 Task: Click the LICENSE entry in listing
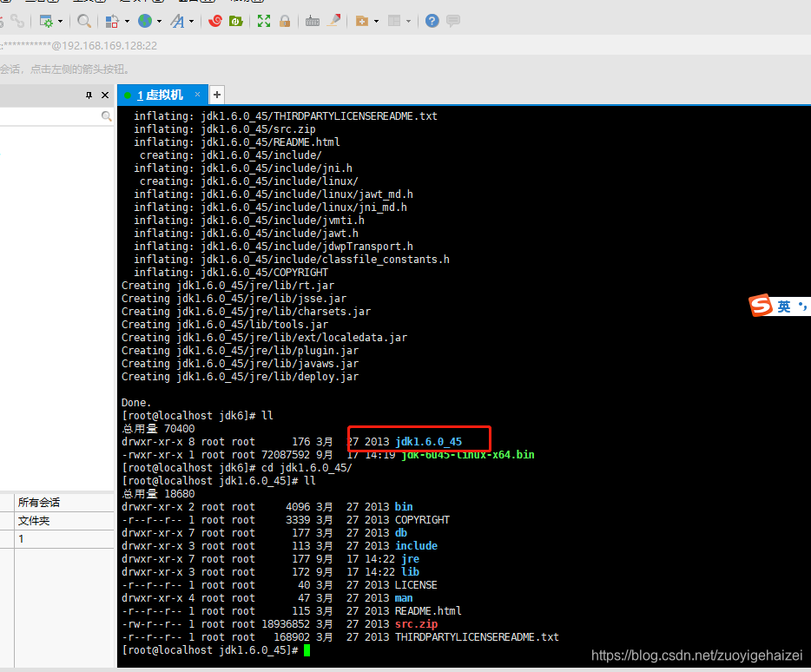pyautogui.click(x=417, y=585)
